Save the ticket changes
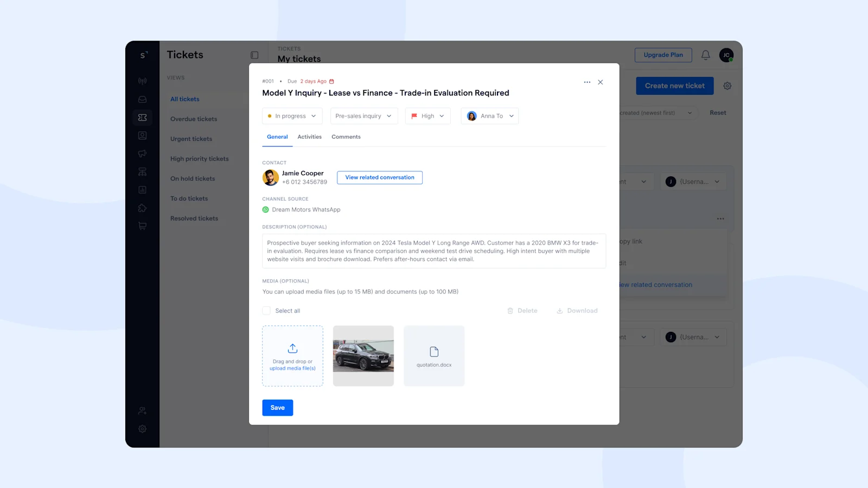868x488 pixels. (277, 407)
